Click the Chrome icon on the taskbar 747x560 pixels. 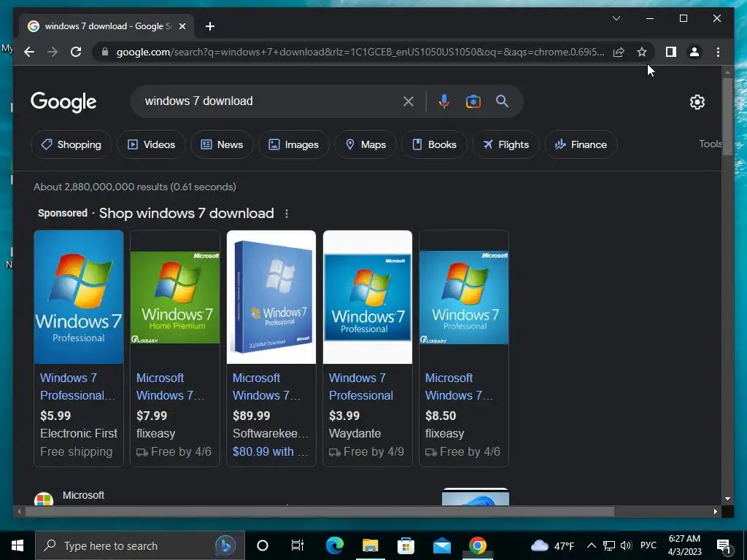[477, 545]
